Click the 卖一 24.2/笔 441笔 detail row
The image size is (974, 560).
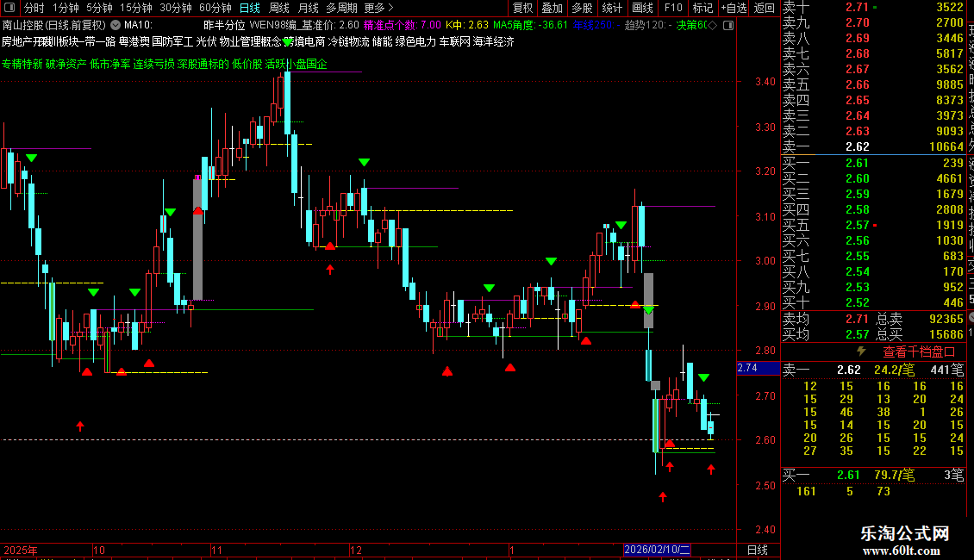click(873, 370)
